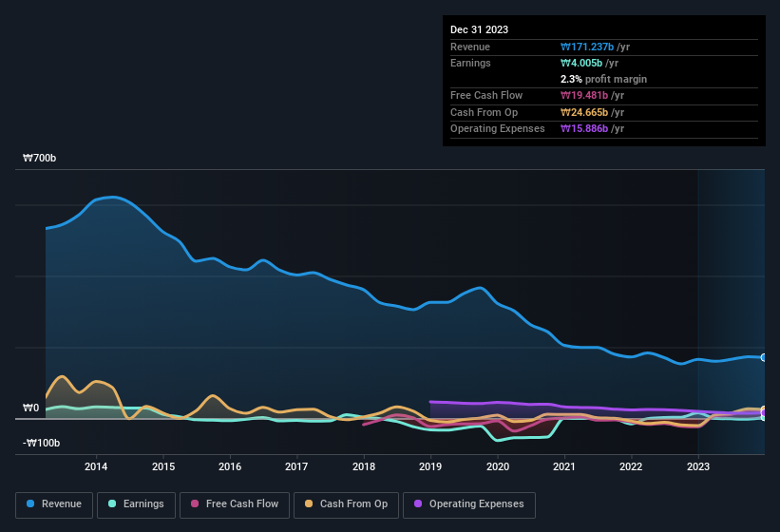Image resolution: width=780 pixels, height=532 pixels.
Task: Toggle the Revenue series in the legend
Action: click(x=54, y=503)
